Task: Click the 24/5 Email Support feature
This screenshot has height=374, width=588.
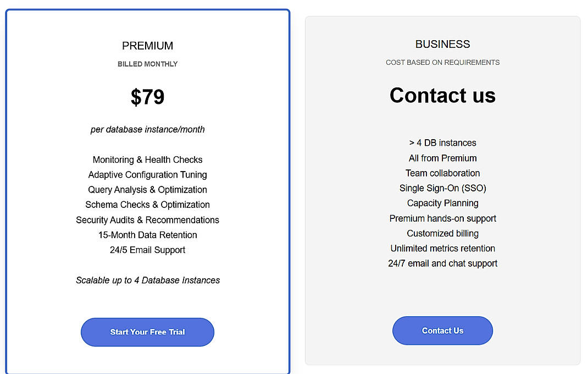Action: pyautogui.click(x=147, y=249)
